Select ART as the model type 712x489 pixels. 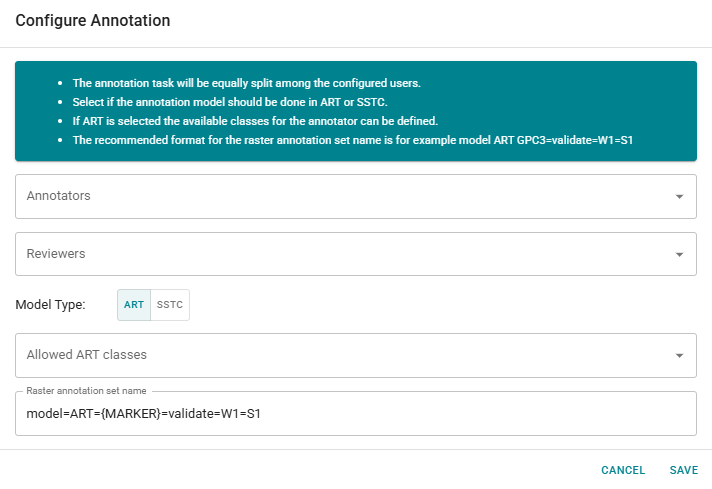(x=134, y=305)
